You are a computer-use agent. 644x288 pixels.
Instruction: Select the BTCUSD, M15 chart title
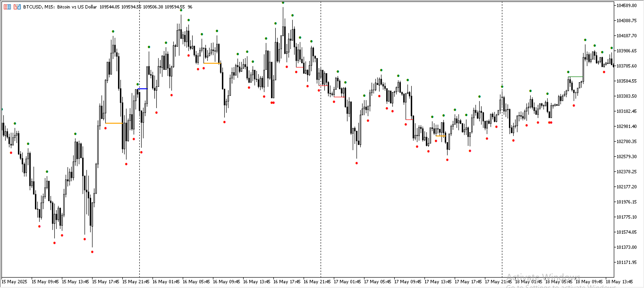tap(38, 7)
